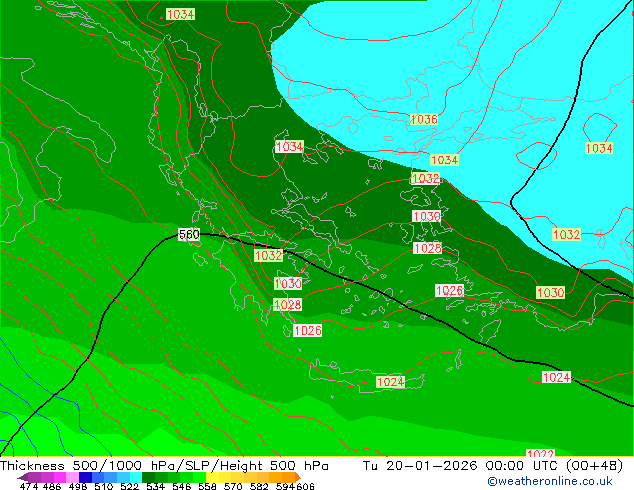Click the dark navy blue legend swatch
Image resolution: width=634 pixels, height=490 pixels.
[x=85, y=477]
